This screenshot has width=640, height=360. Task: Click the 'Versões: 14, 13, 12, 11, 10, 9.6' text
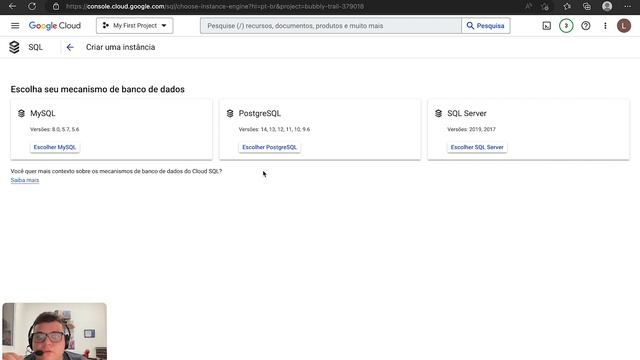click(x=274, y=129)
